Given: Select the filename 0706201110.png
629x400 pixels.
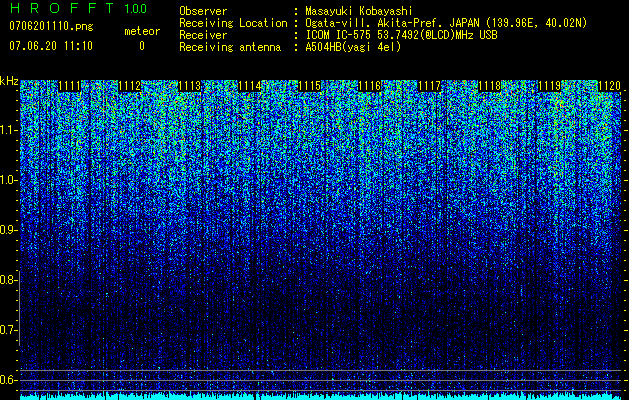Looking at the screenshot, I should (x=51, y=26).
